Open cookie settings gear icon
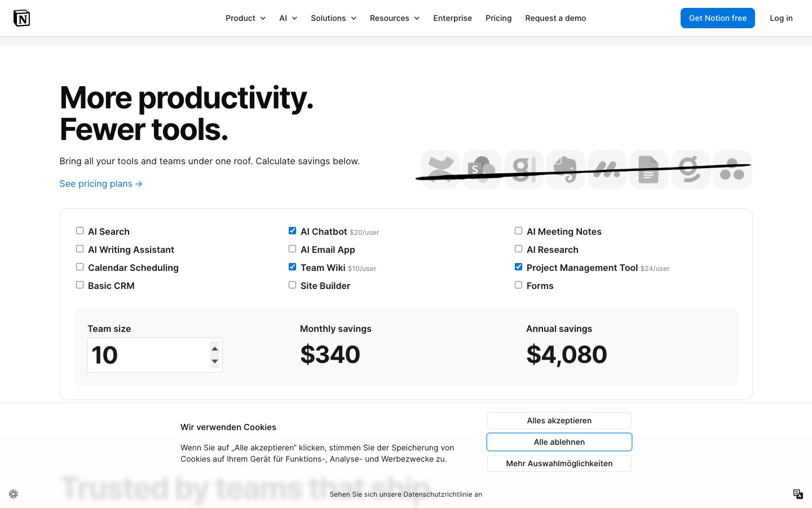This screenshot has height=508, width=812. (14, 494)
